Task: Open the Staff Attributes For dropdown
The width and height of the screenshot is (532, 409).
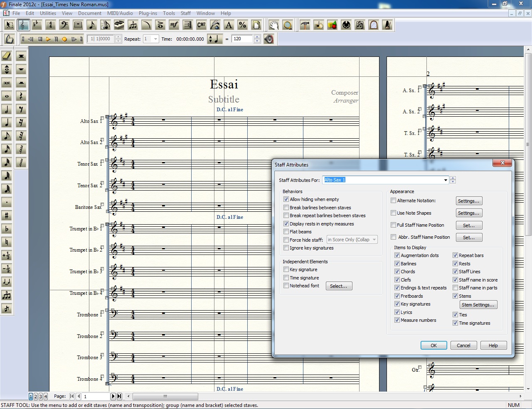Action: point(446,180)
